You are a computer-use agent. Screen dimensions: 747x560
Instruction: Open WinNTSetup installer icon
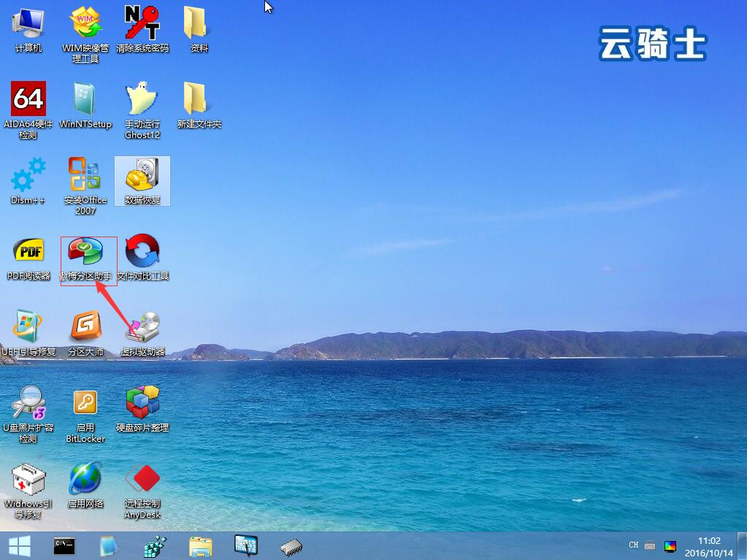(85, 106)
